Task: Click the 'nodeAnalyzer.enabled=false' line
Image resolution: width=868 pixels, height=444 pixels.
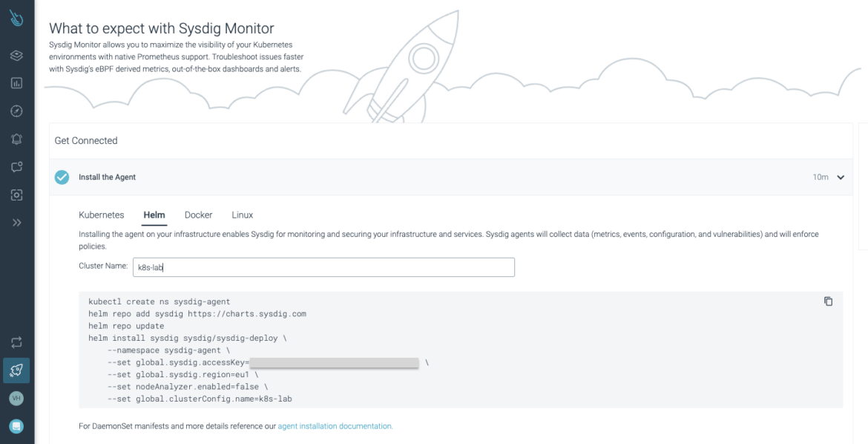Action: click(188, 387)
